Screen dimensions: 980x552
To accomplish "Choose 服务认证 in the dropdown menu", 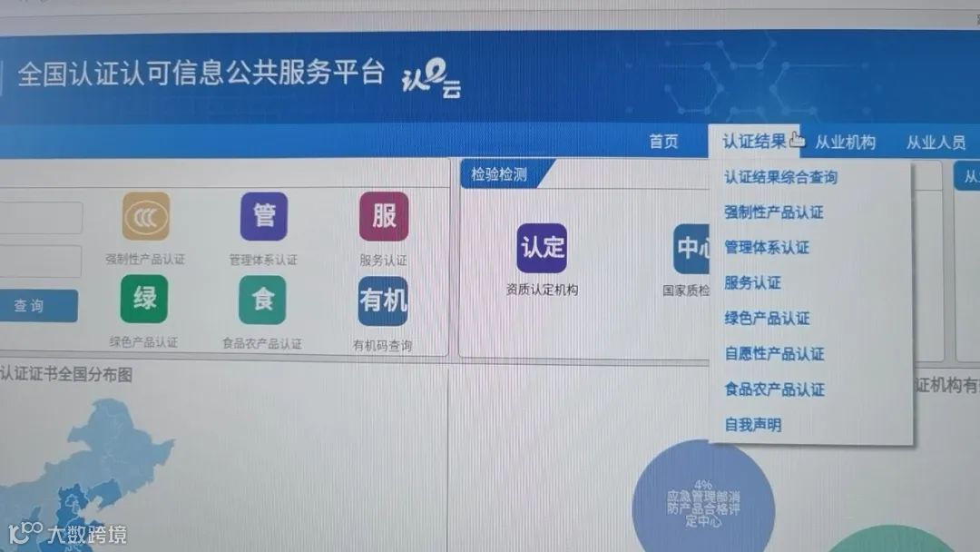I will pyautogui.click(x=752, y=282).
